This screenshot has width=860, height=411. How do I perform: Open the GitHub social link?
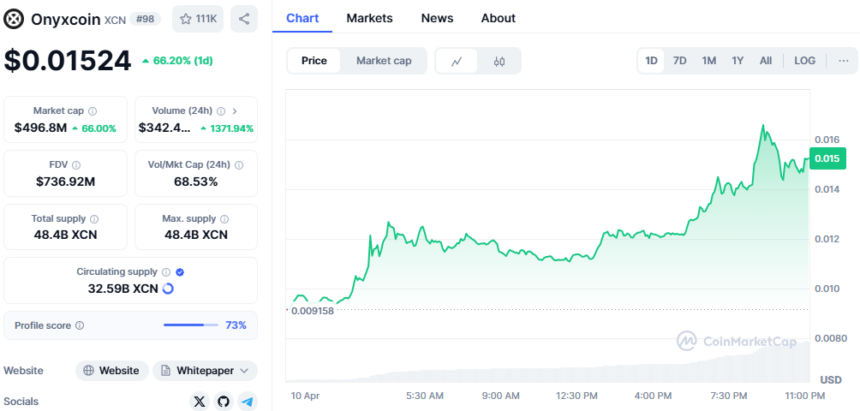coord(223,401)
